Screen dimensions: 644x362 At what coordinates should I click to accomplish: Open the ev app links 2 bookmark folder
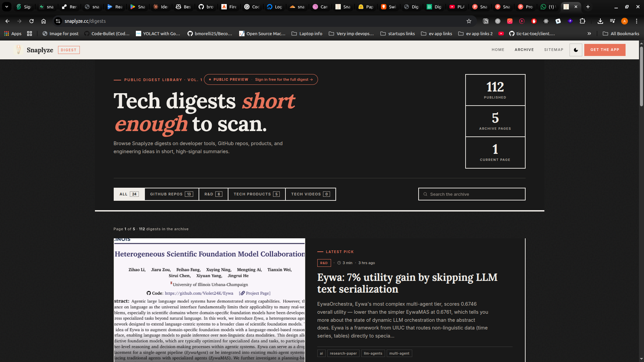point(476,34)
